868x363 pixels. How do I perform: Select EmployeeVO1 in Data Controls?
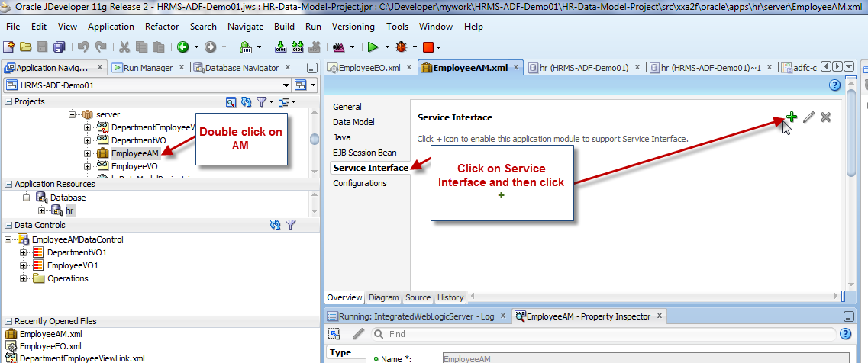coord(73,265)
